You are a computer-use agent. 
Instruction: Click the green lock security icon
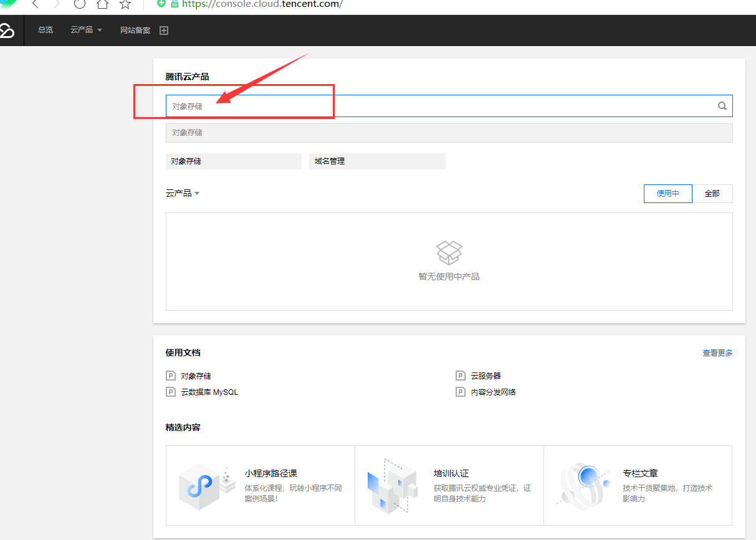tap(174, 4)
